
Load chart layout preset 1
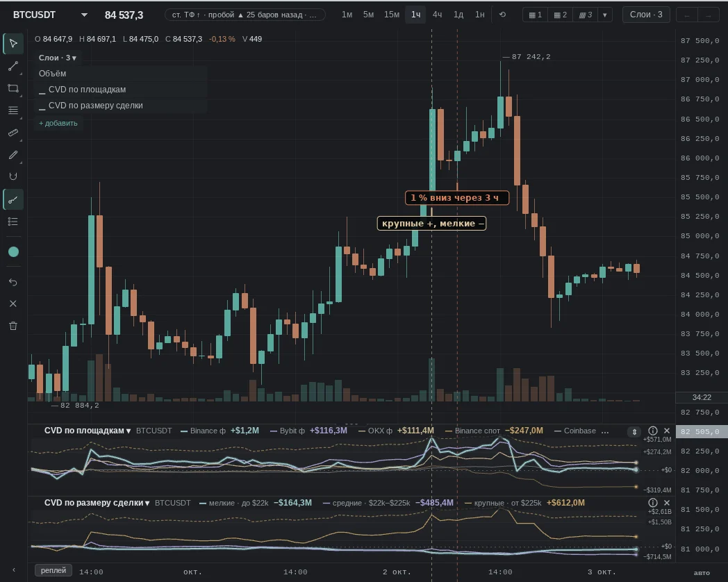(536, 15)
